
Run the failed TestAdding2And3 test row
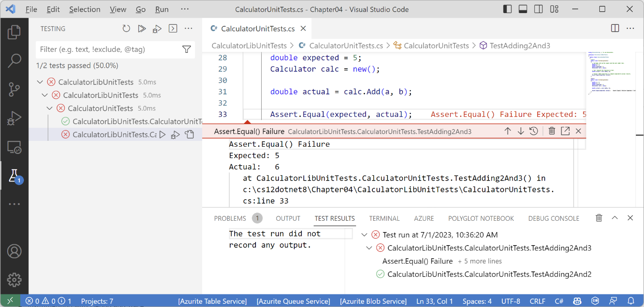(x=162, y=135)
